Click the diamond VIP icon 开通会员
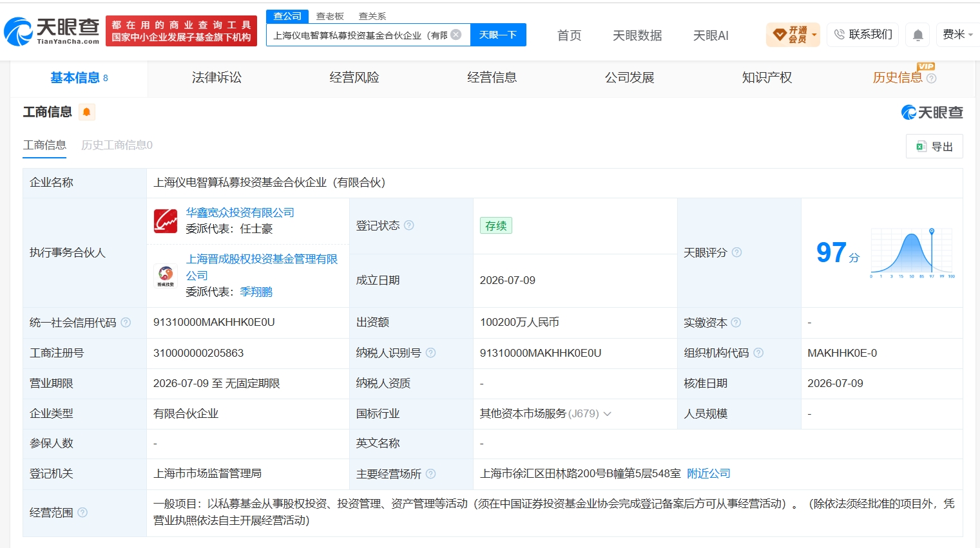The image size is (980, 548). (x=779, y=35)
